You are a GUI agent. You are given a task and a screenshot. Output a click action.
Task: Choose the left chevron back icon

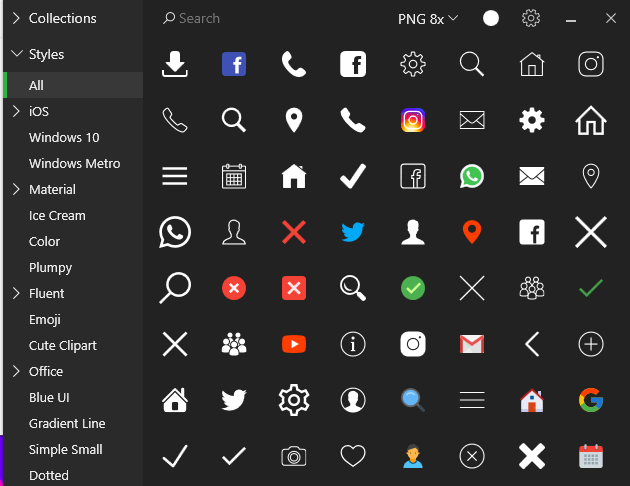click(532, 344)
